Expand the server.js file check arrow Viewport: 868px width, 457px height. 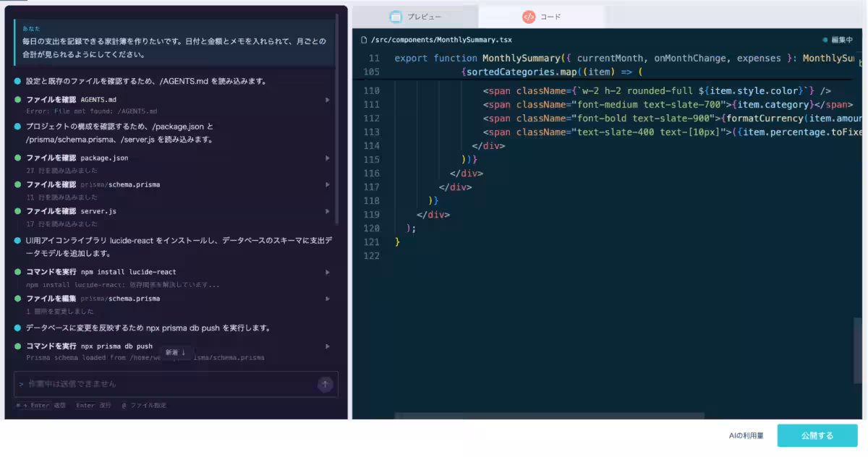point(328,211)
